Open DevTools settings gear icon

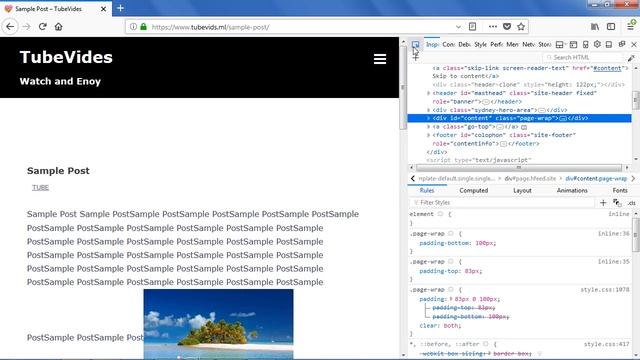(x=597, y=44)
